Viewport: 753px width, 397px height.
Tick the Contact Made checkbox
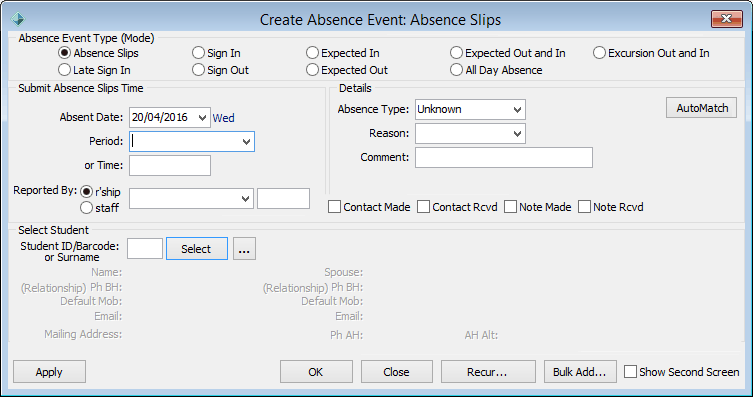point(335,207)
